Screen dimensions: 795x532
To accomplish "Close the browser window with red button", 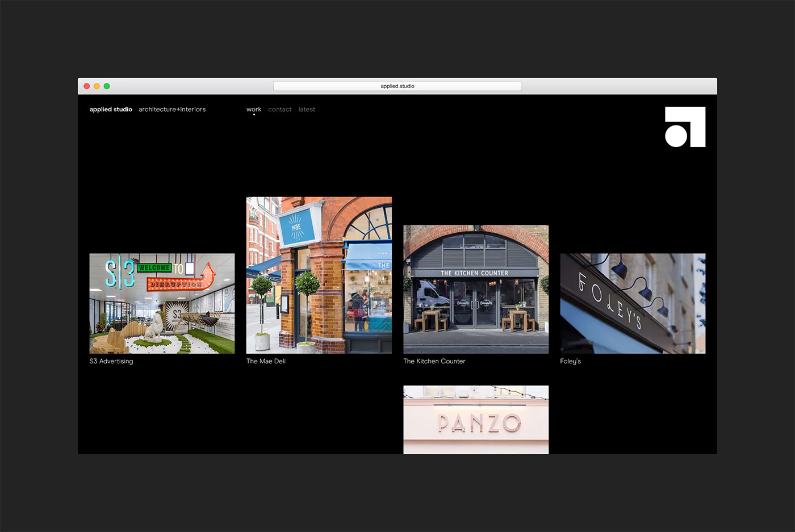I will (87, 86).
